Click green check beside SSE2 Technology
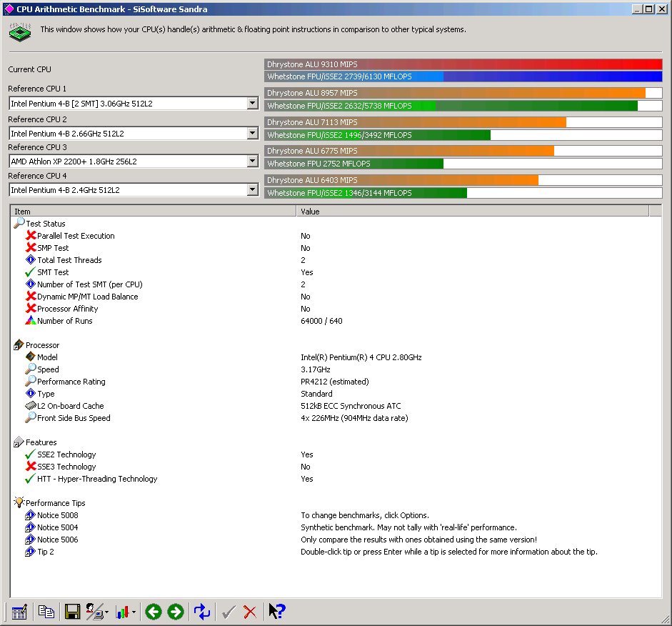 (x=30, y=454)
